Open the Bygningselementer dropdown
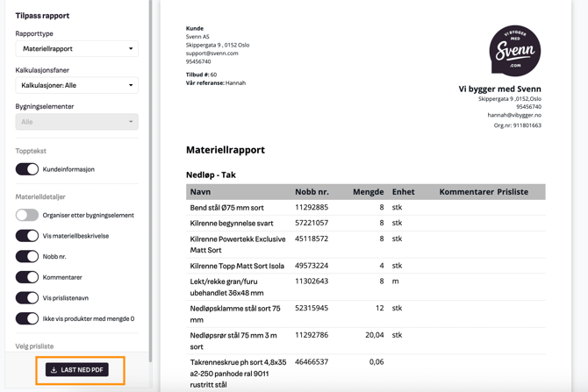 [76, 122]
